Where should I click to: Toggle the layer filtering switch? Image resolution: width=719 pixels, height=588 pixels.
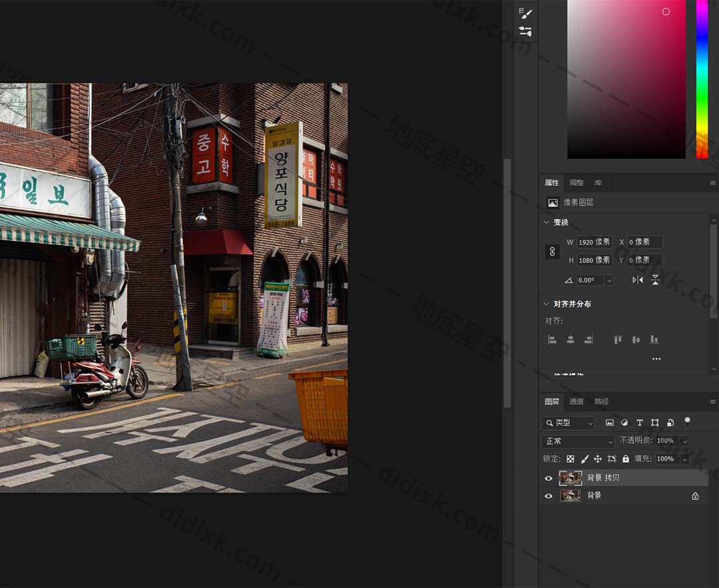687,422
